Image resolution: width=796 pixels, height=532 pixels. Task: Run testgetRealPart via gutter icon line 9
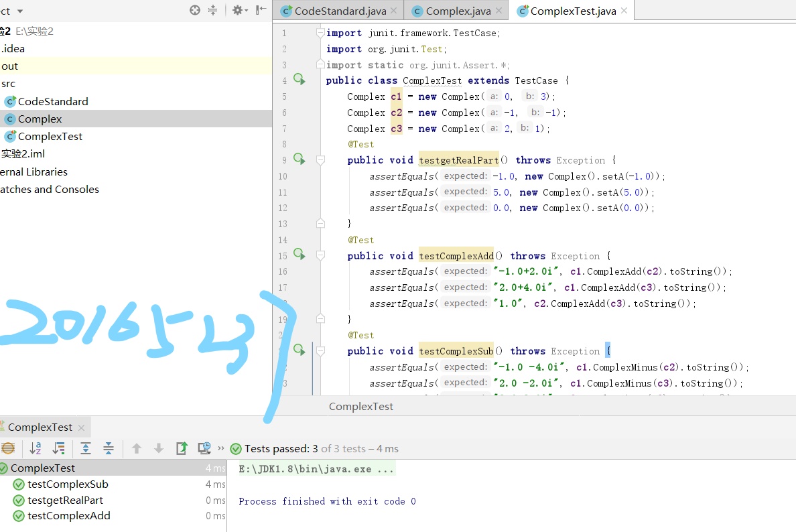pos(300,159)
